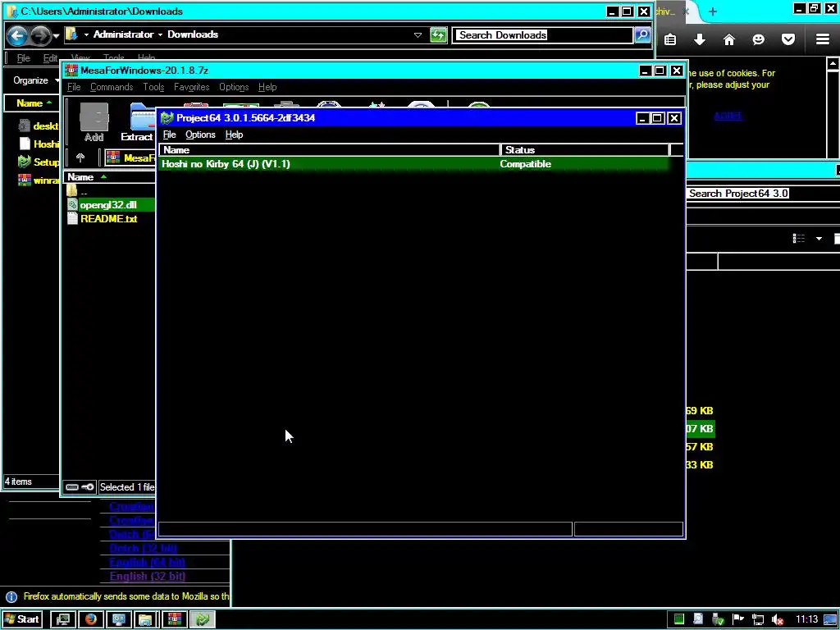Click the Firefox Pocket icon
The width and height of the screenshot is (840, 630).
(x=788, y=39)
